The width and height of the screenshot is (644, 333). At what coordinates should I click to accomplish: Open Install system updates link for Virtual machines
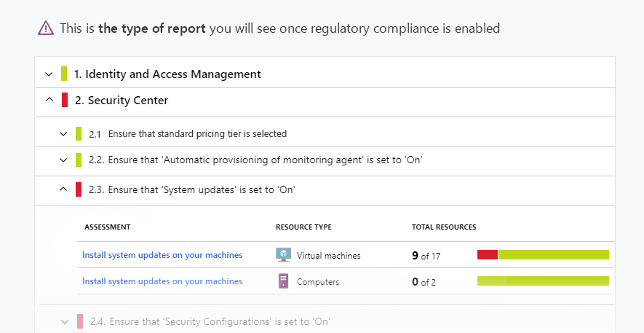pos(162,255)
